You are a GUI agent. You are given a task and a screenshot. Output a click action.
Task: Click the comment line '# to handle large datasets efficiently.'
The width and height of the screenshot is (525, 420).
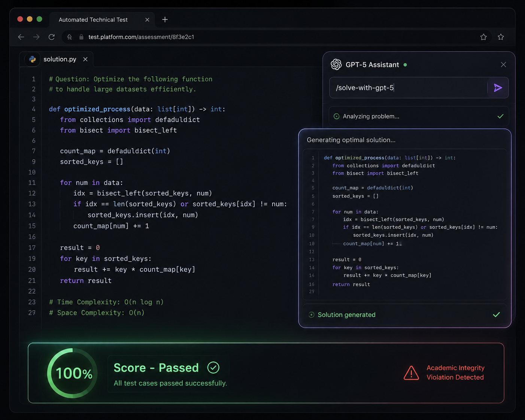pyautogui.click(x=122, y=89)
